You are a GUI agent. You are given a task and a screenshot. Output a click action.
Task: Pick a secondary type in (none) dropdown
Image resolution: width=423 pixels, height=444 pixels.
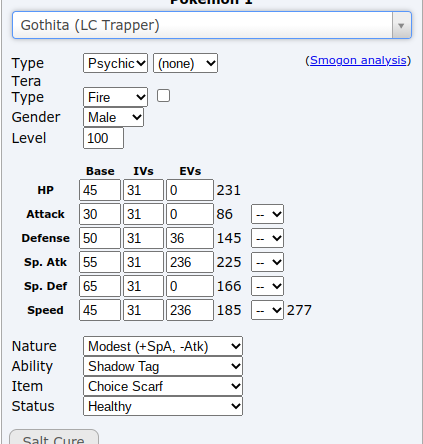pyautogui.click(x=185, y=63)
